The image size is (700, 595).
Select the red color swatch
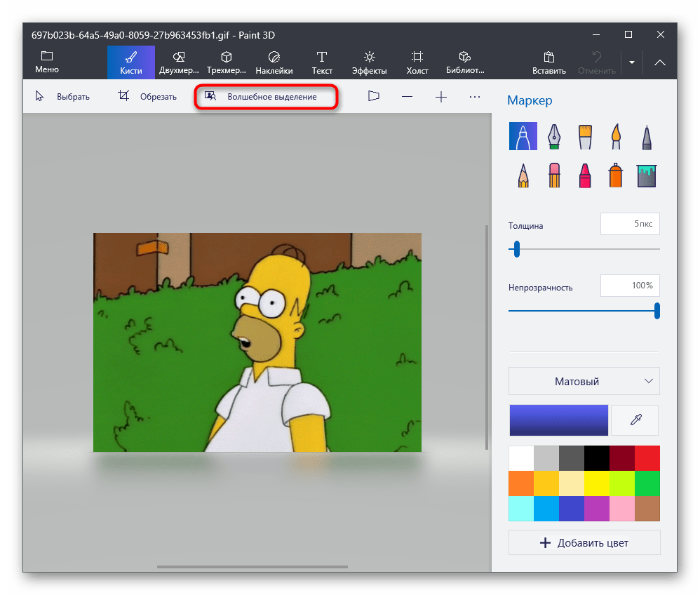click(x=647, y=458)
